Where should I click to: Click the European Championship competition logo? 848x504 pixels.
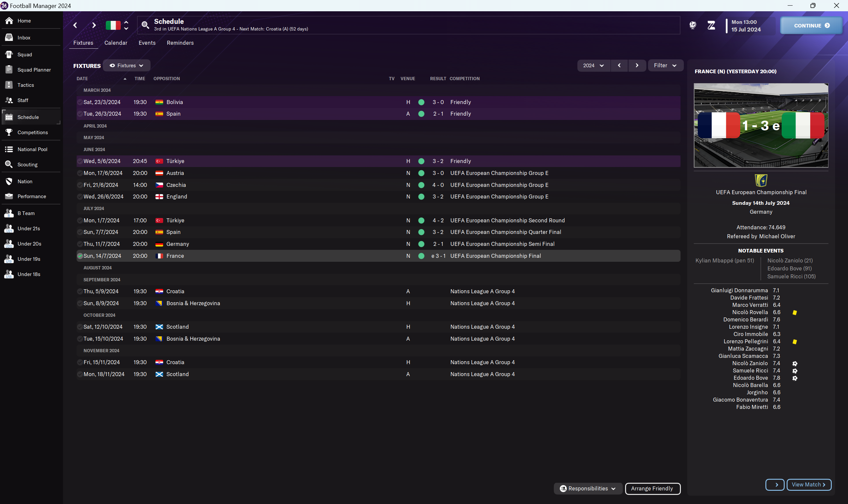pyautogui.click(x=761, y=180)
